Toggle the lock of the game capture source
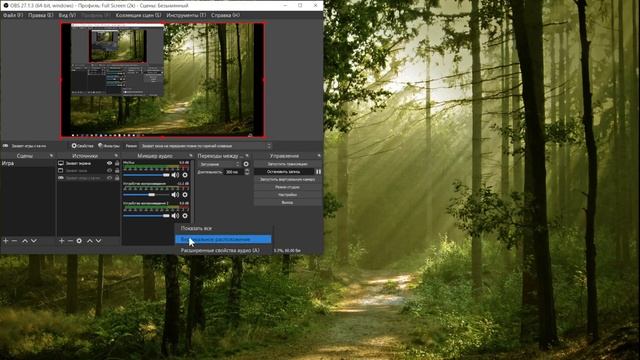The width and height of the screenshot is (640, 360). pyautogui.click(x=117, y=178)
